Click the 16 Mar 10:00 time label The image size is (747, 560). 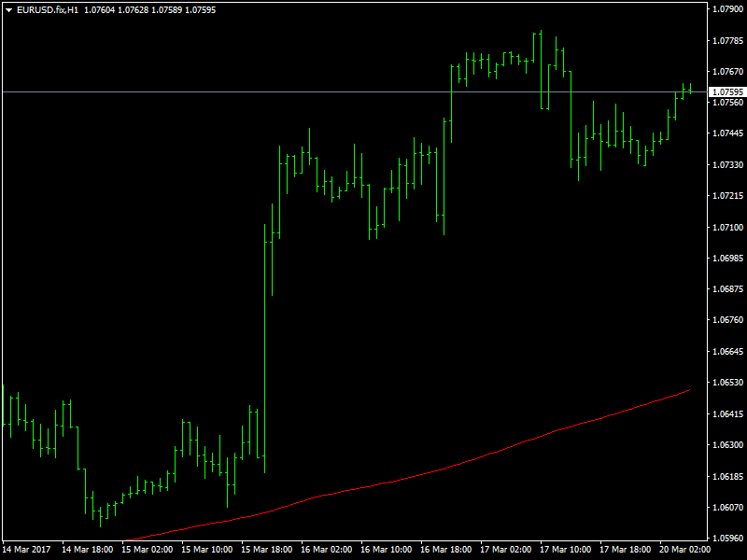tap(386, 550)
